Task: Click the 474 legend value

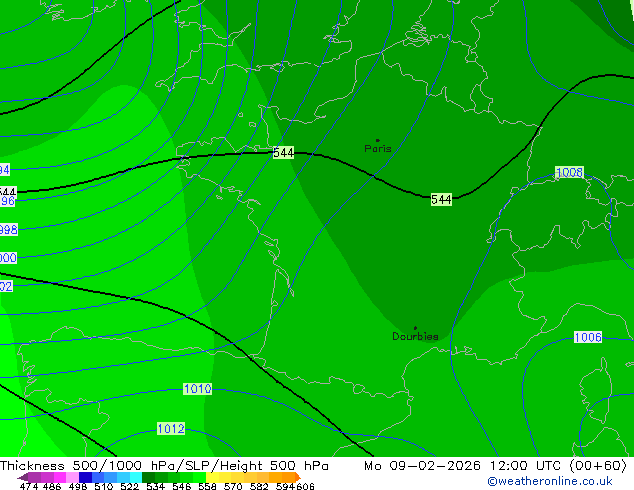Action: pyautogui.click(x=29, y=486)
